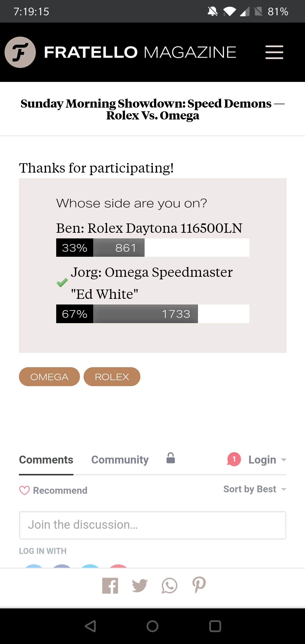305x644 pixels.
Task: Tap the Fratello F logo
Action: [20, 52]
